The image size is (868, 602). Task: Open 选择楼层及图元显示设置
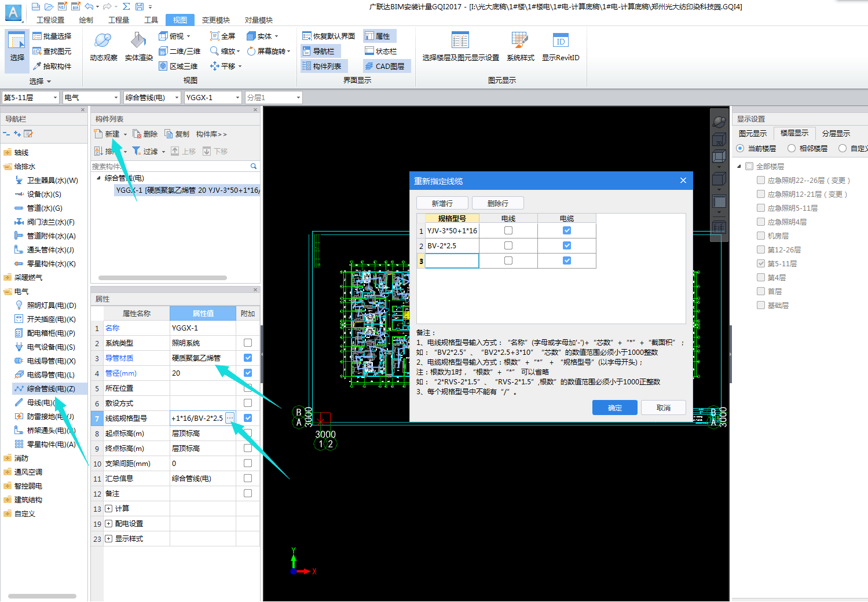pyautogui.click(x=460, y=46)
